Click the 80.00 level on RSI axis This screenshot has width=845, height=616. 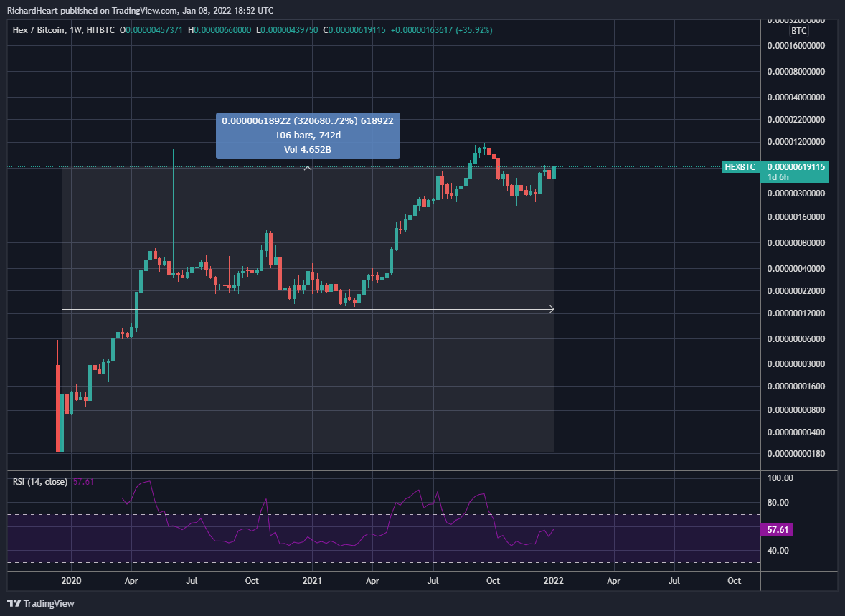tap(778, 503)
